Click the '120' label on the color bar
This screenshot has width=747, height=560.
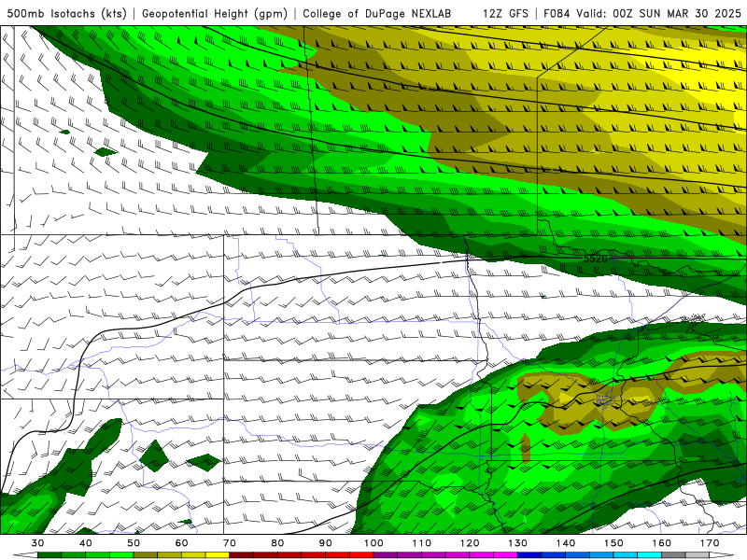tap(470, 543)
